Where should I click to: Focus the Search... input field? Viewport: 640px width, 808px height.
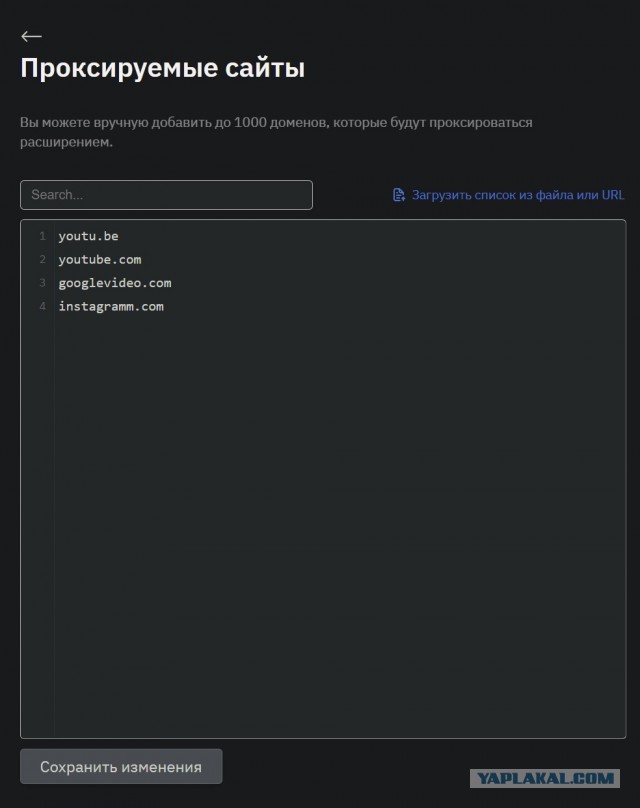[166, 195]
